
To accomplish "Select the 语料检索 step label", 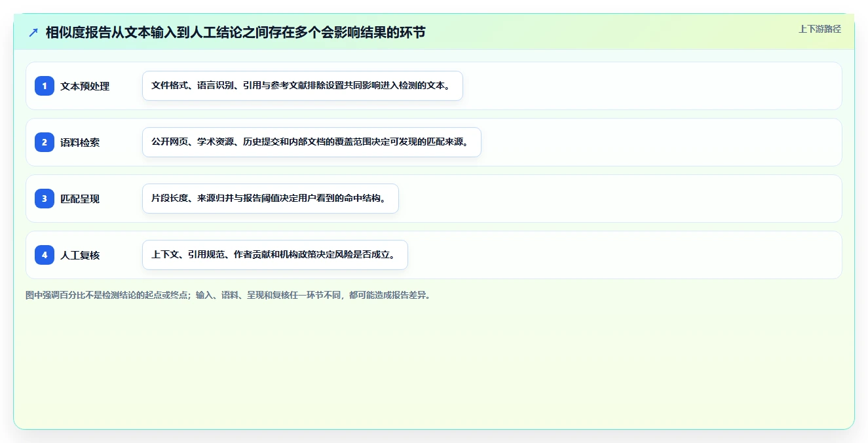I will click(80, 142).
